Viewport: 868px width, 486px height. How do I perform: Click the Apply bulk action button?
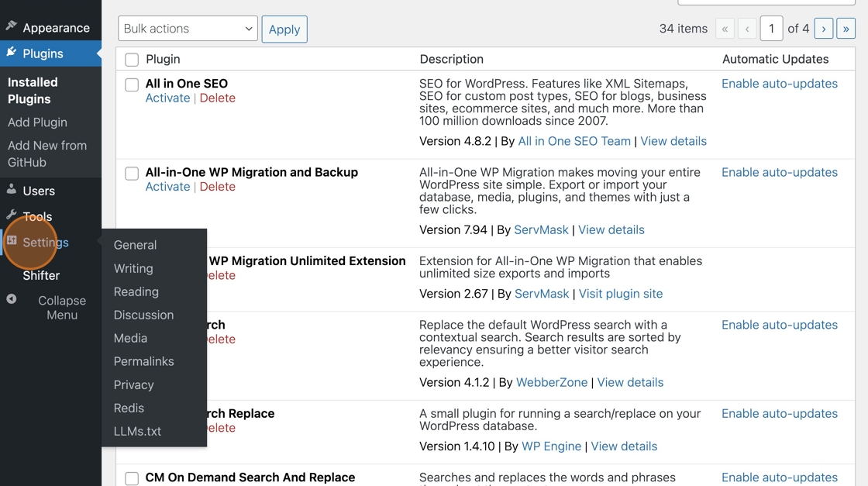[x=284, y=29]
